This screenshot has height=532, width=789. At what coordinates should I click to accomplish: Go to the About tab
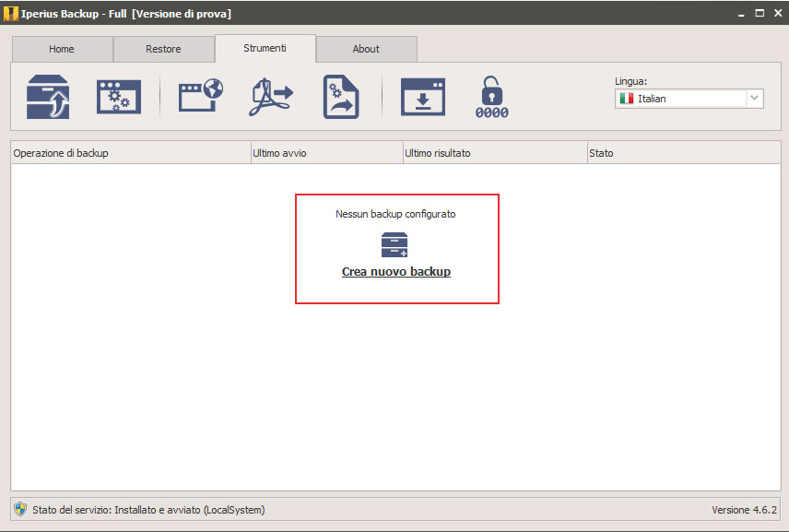(x=366, y=49)
